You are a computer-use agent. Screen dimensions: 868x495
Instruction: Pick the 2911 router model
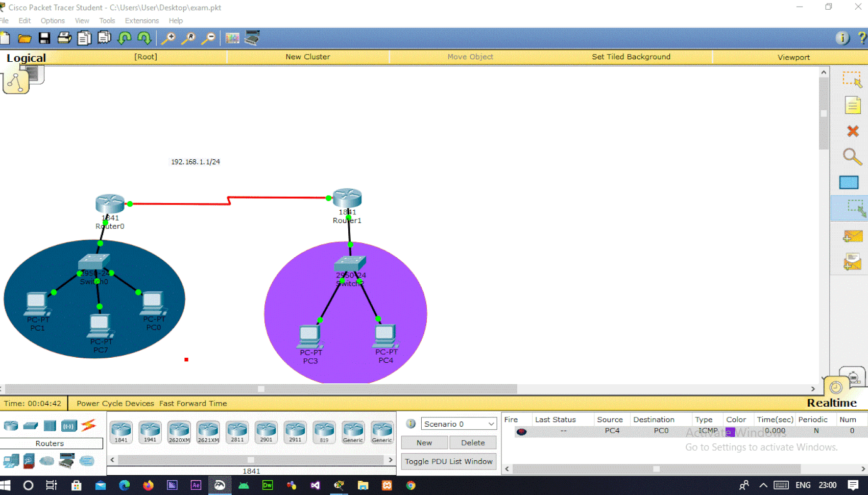click(295, 432)
